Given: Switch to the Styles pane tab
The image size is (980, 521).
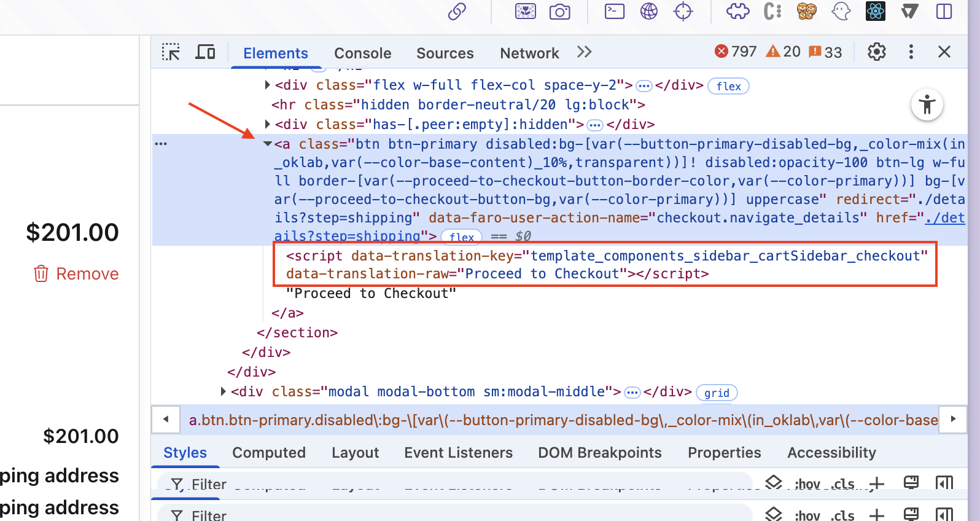Looking at the screenshot, I should pyautogui.click(x=185, y=453).
